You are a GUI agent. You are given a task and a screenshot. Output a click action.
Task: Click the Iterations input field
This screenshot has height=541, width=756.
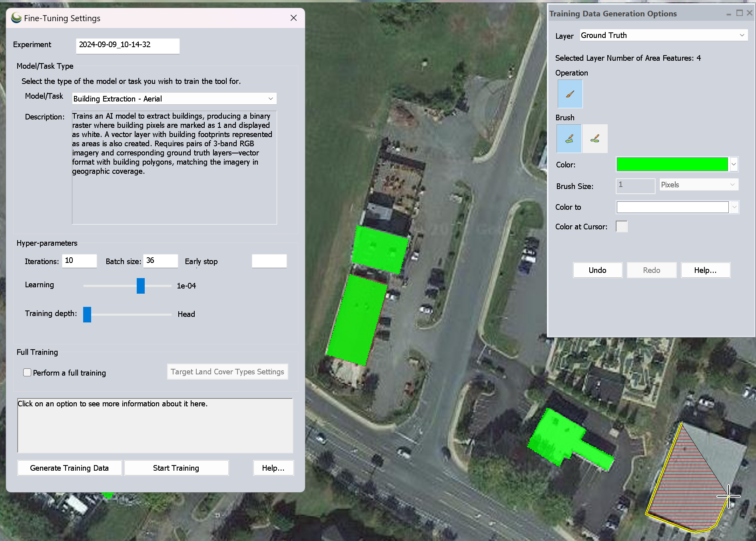tap(80, 261)
